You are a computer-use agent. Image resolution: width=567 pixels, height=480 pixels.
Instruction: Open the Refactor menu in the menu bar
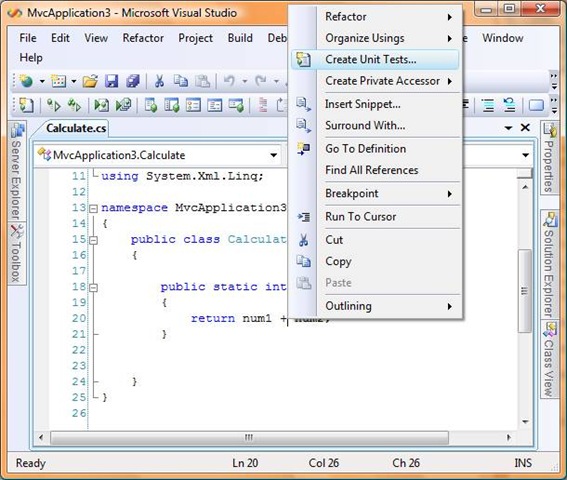coord(143,38)
